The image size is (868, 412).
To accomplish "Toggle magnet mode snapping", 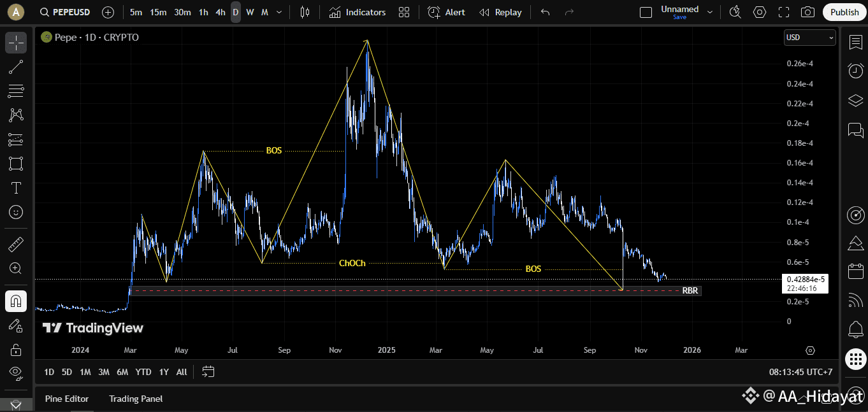I will [x=16, y=301].
